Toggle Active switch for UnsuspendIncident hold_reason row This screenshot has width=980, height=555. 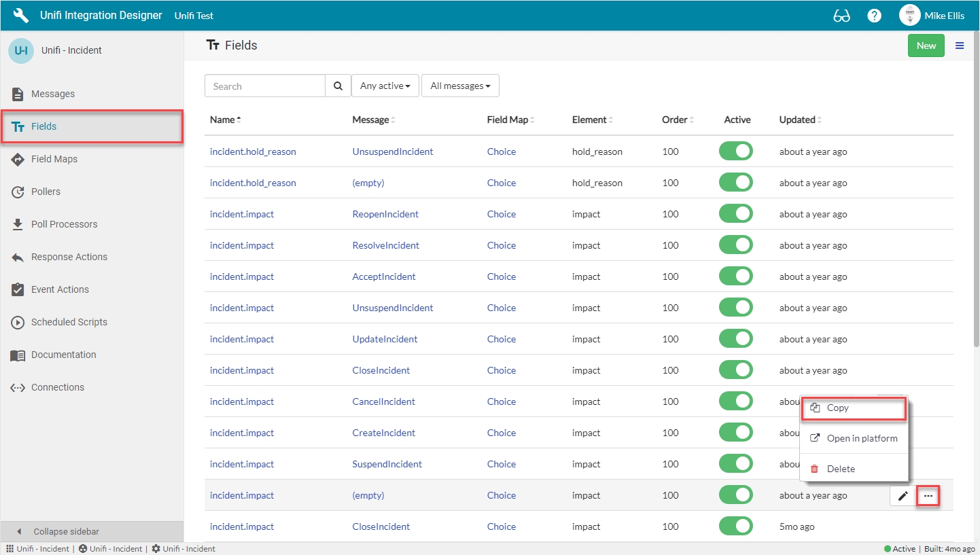tap(736, 151)
